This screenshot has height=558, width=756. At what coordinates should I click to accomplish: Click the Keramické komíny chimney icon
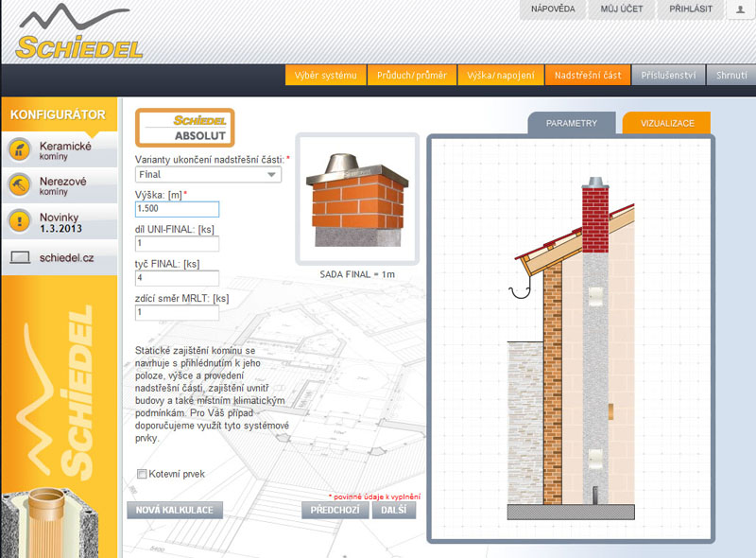coord(20,149)
